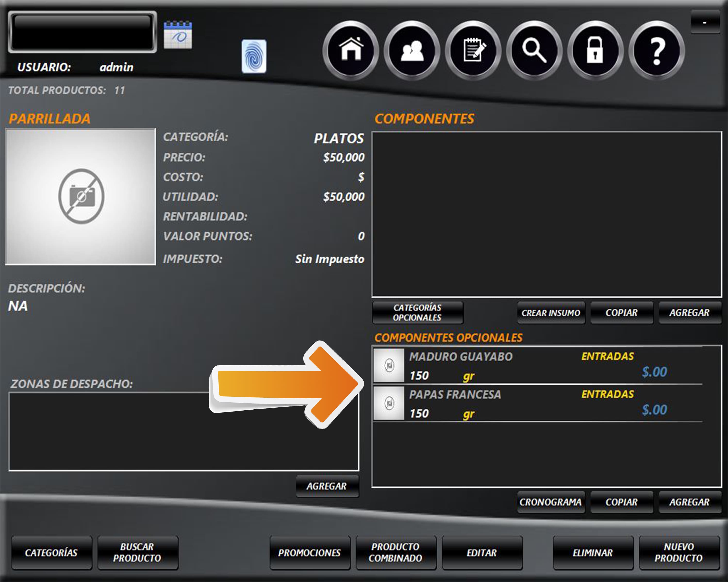This screenshot has width=728, height=582.
Task: Click the padlock lock icon
Action: tap(595, 50)
